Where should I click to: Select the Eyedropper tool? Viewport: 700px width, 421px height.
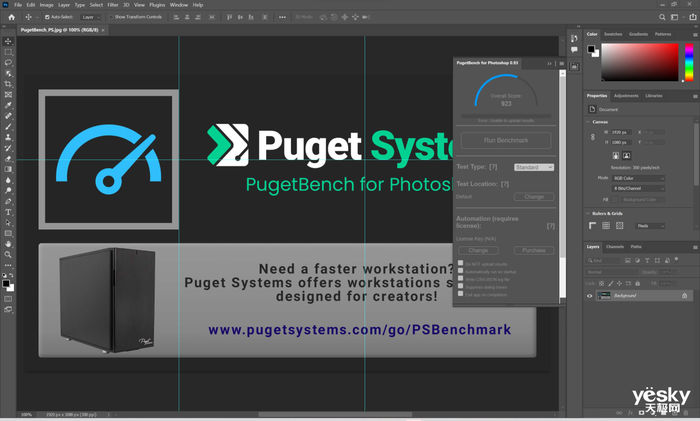[x=8, y=105]
